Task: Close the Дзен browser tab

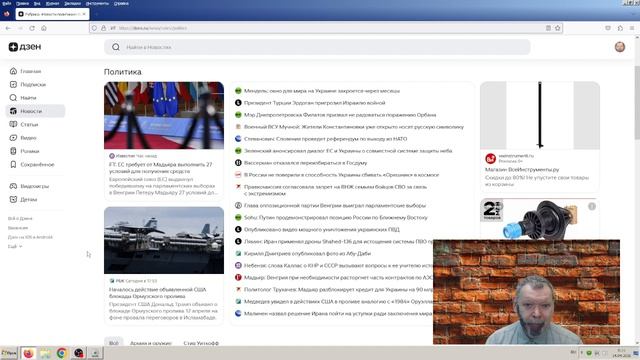Action: tap(84, 14)
